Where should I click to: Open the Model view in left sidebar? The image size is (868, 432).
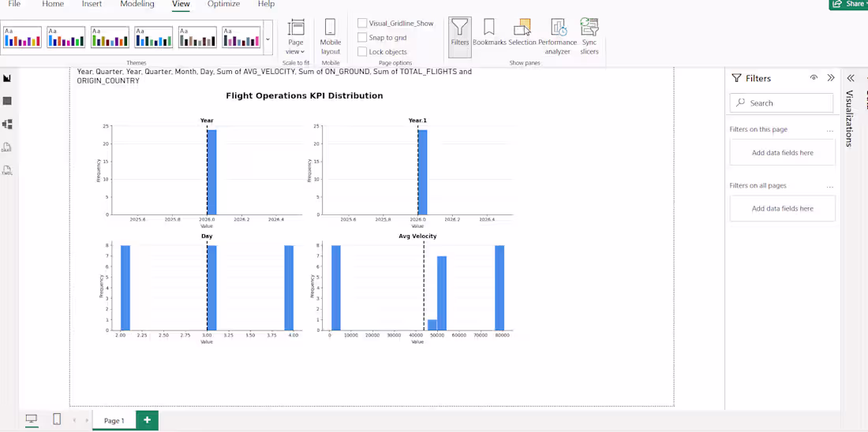pos(7,124)
